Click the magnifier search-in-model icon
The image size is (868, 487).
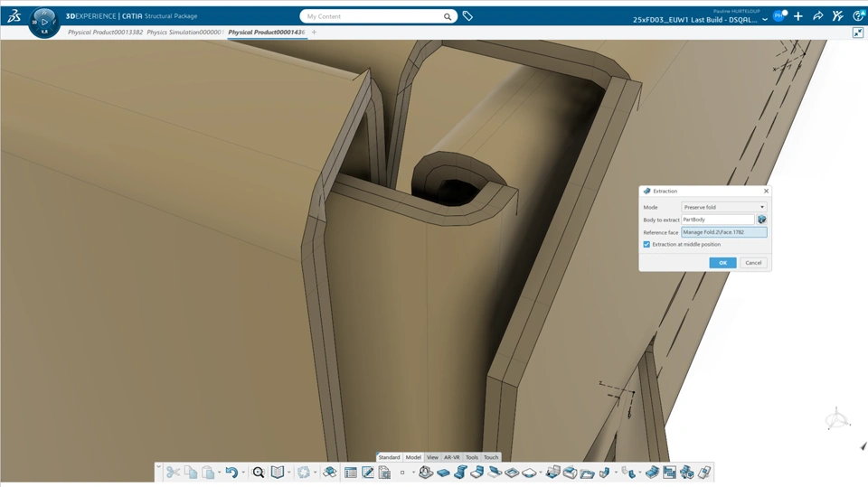click(258, 472)
